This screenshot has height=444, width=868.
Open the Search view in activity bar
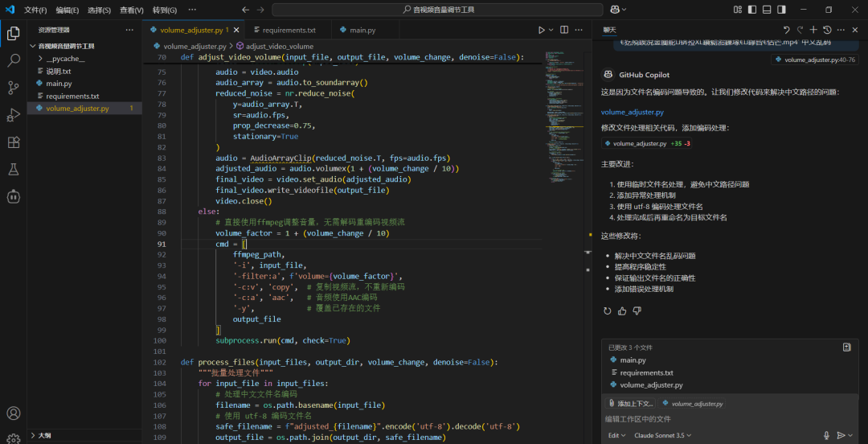14,60
